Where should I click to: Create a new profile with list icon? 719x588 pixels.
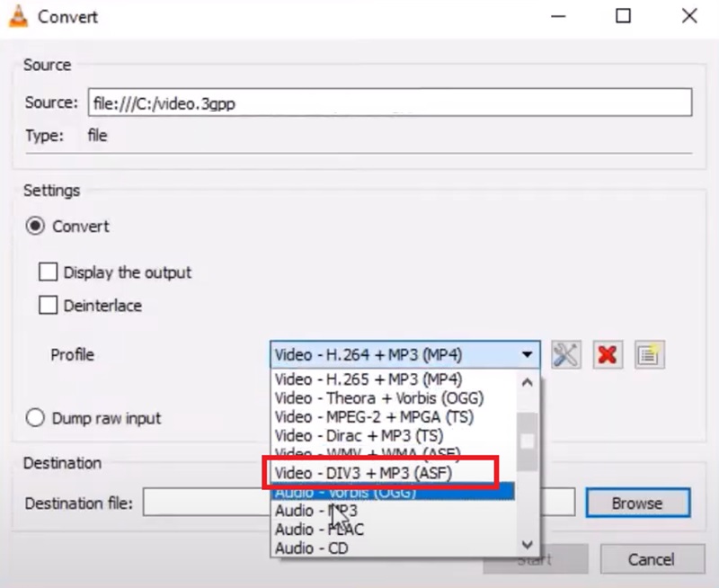[649, 354]
